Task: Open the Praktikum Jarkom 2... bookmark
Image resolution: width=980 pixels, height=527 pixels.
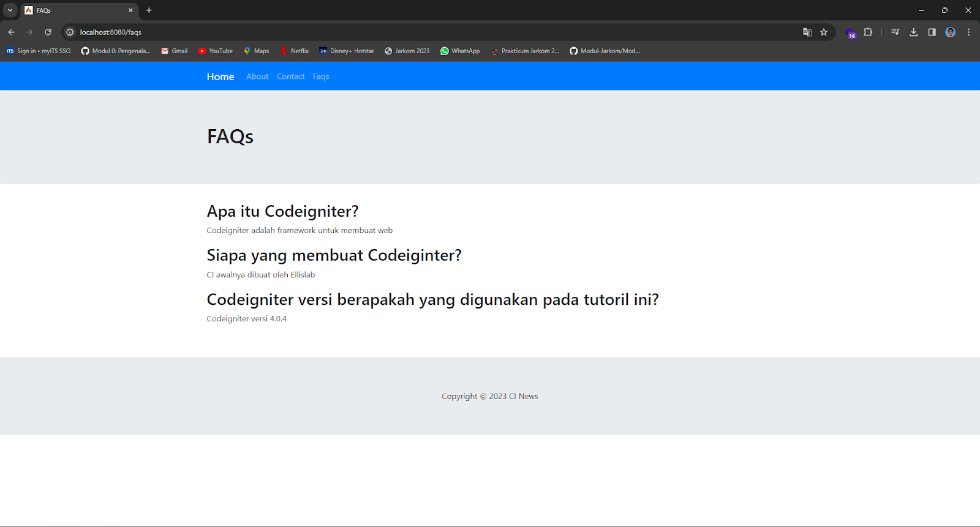Action: [x=526, y=51]
